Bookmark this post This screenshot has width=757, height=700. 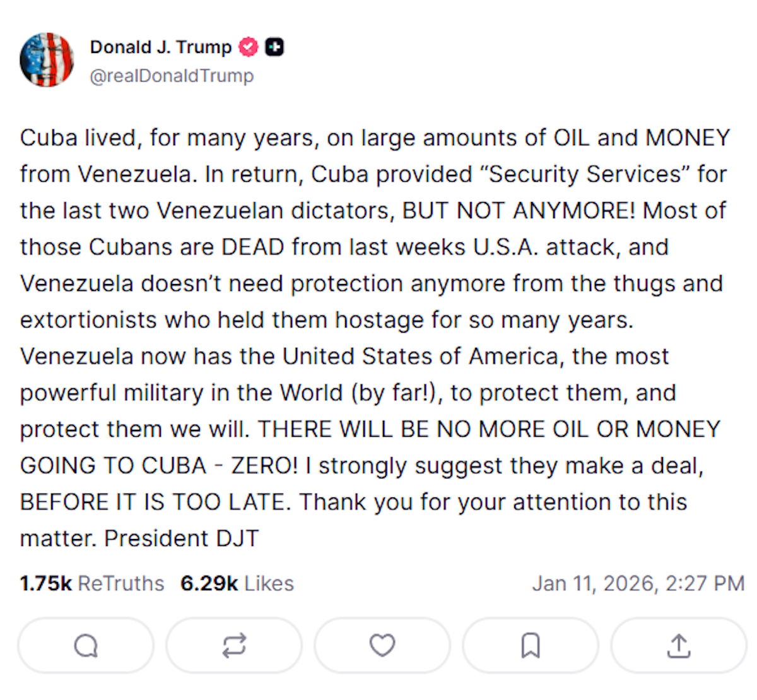click(531, 646)
